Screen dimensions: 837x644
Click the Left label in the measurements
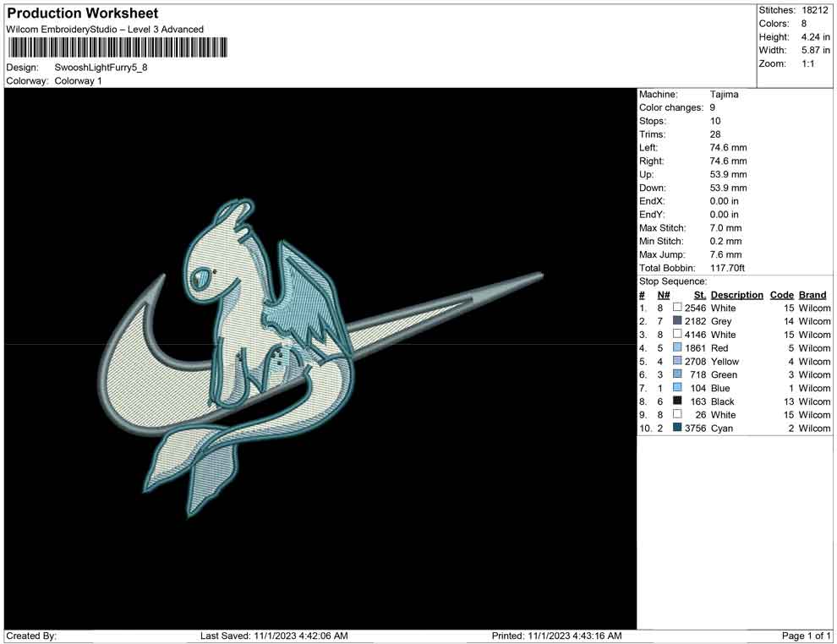[x=648, y=148]
